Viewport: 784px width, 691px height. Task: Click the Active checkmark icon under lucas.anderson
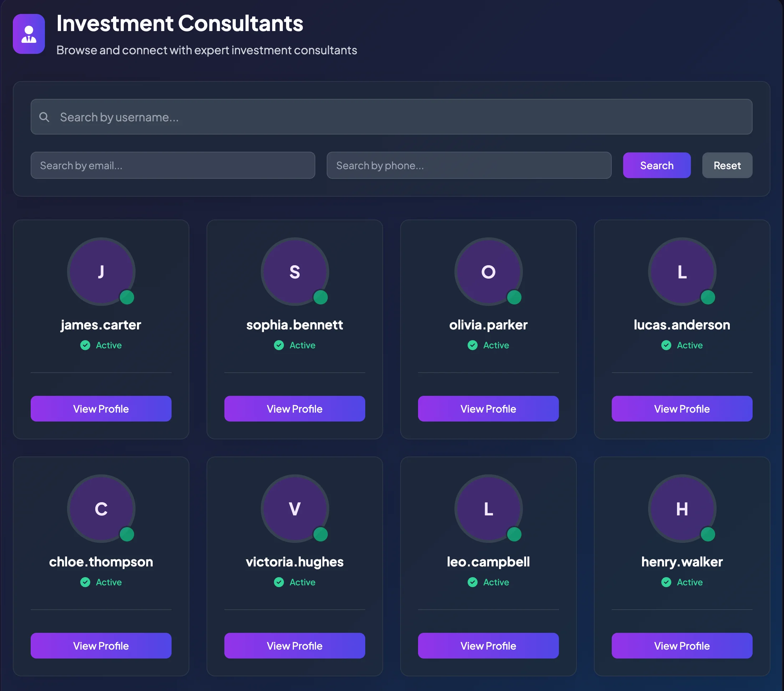[x=666, y=345]
